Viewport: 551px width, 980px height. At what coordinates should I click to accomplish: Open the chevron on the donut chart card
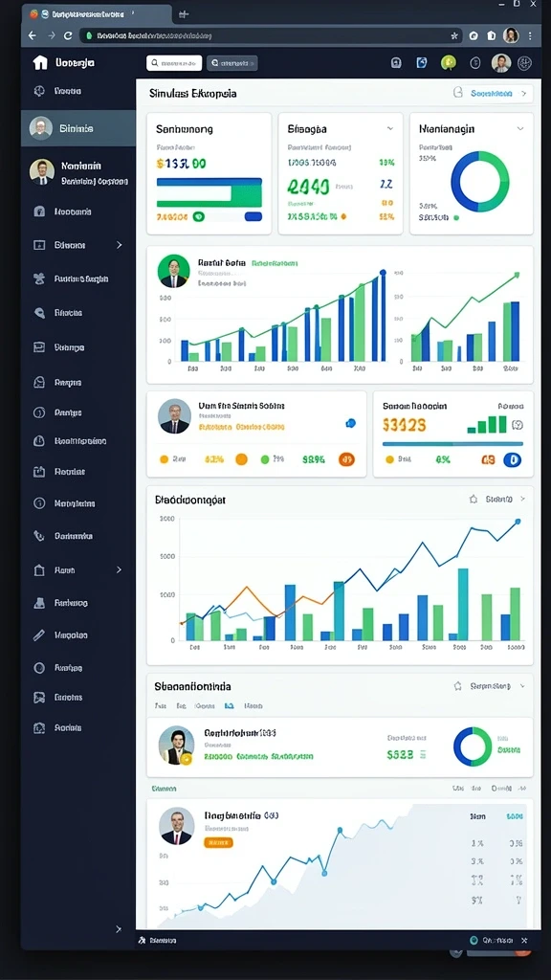(x=519, y=129)
